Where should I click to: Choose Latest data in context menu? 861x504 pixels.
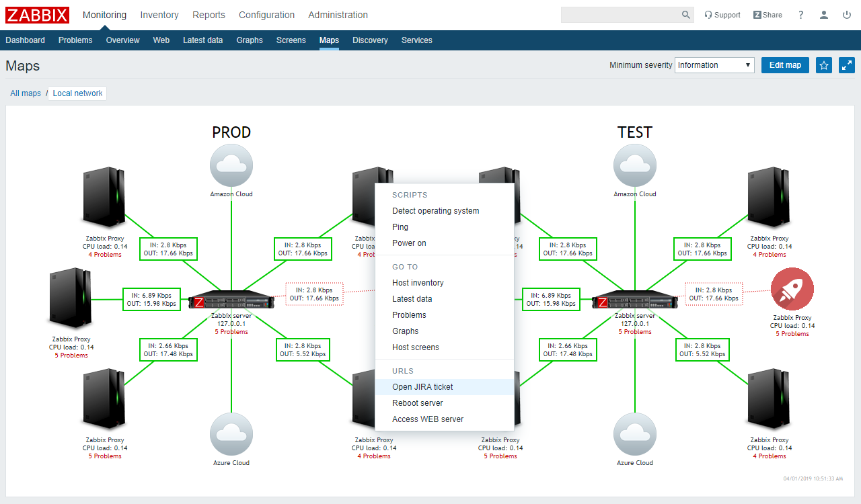[x=445, y=299]
